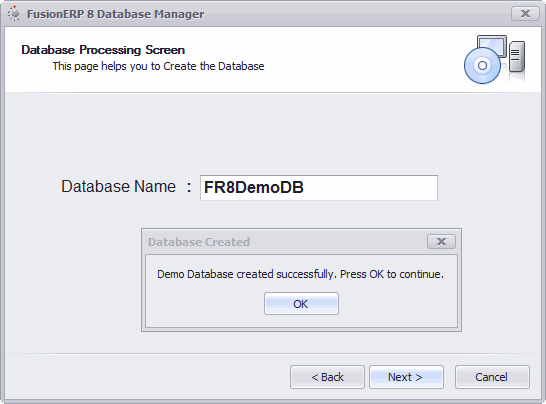546x404 pixels.
Task: Close the FusionERP 8 Database Manager window
Action: click(525, 14)
